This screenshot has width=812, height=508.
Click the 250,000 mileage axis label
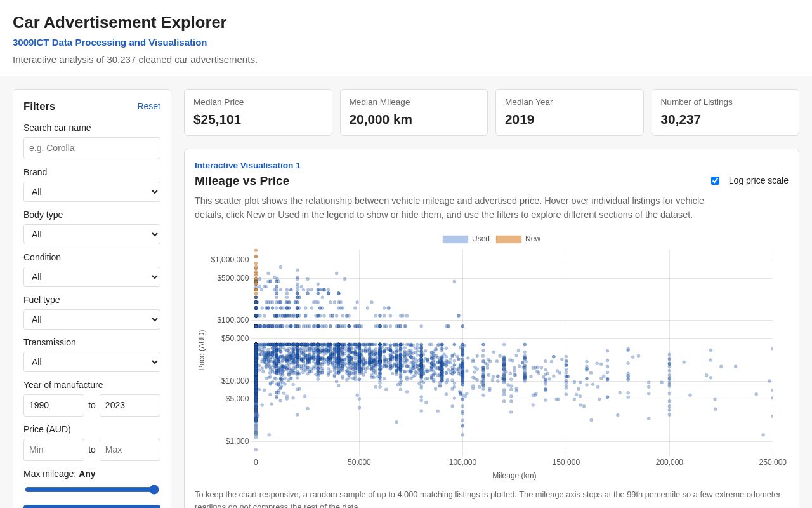[x=773, y=462]
